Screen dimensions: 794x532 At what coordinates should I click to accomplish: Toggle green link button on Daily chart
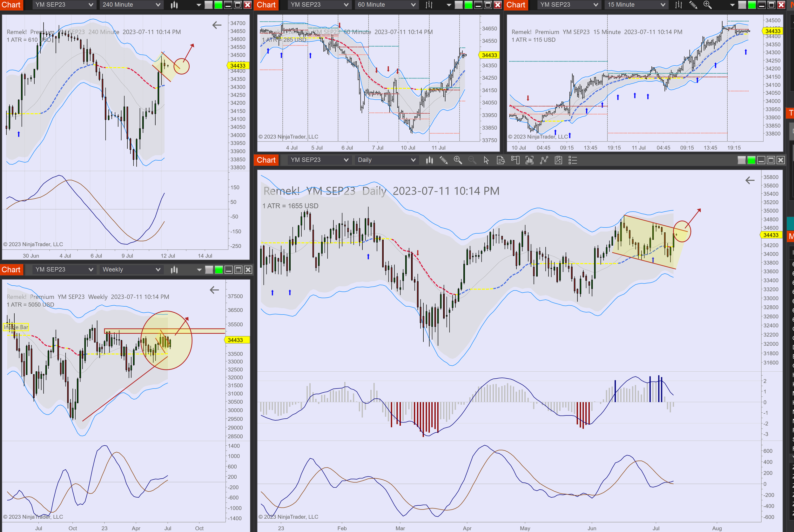coord(751,160)
